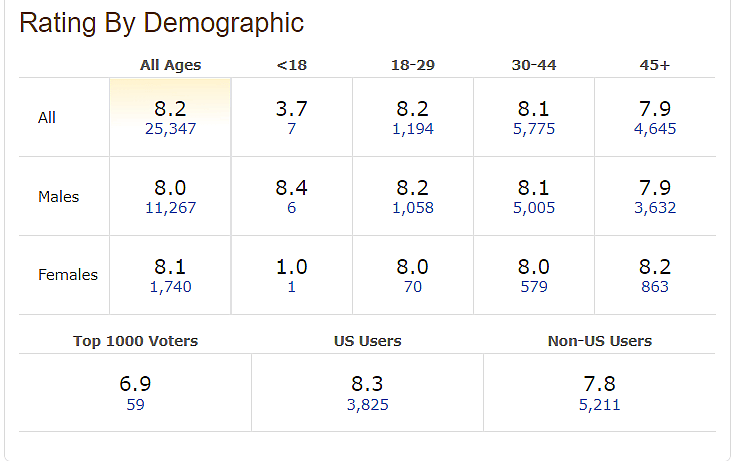Viewport: 734px width, 461px height.
Task: Open the 3,632 males 45+ votes
Action: click(x=655, y=208)
